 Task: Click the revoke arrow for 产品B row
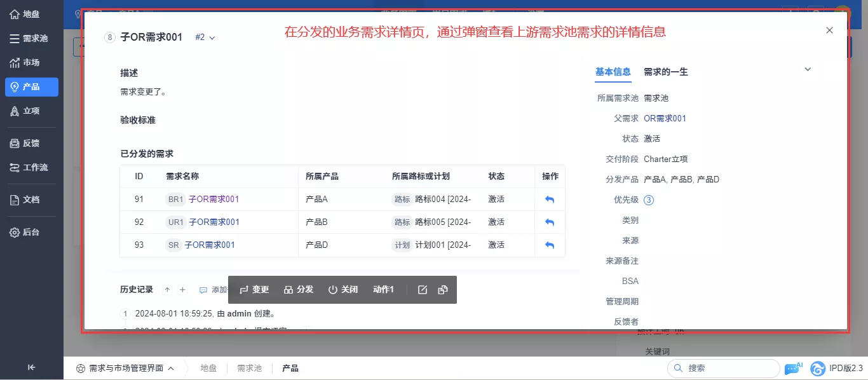coord(550,222)
